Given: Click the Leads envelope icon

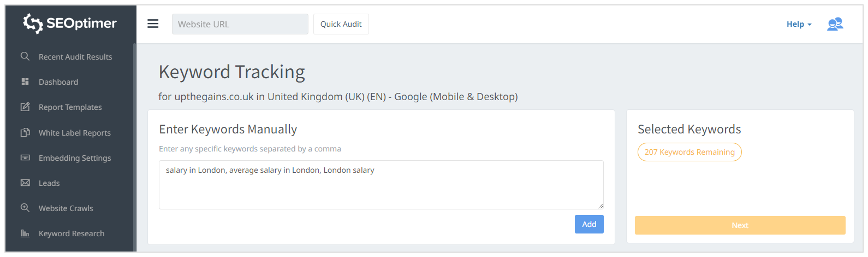Looking at the screenshot, I should (25, 183).
